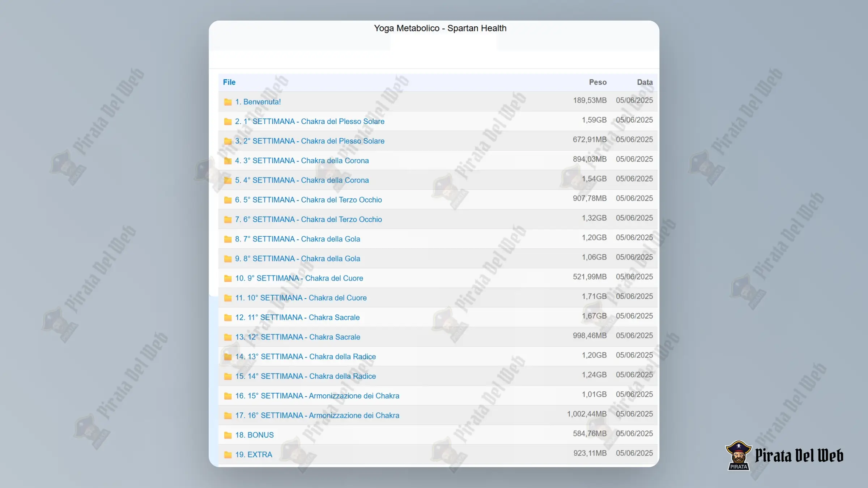Open the 19. EXTRA folder link

[x=254, y=455]
